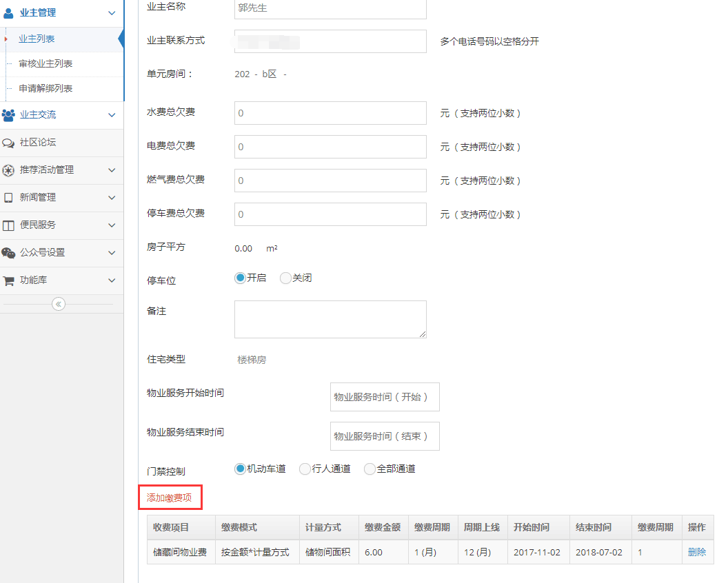Click the 业主管理 user icon
This screenshot has width=728, height=583.
8,13
